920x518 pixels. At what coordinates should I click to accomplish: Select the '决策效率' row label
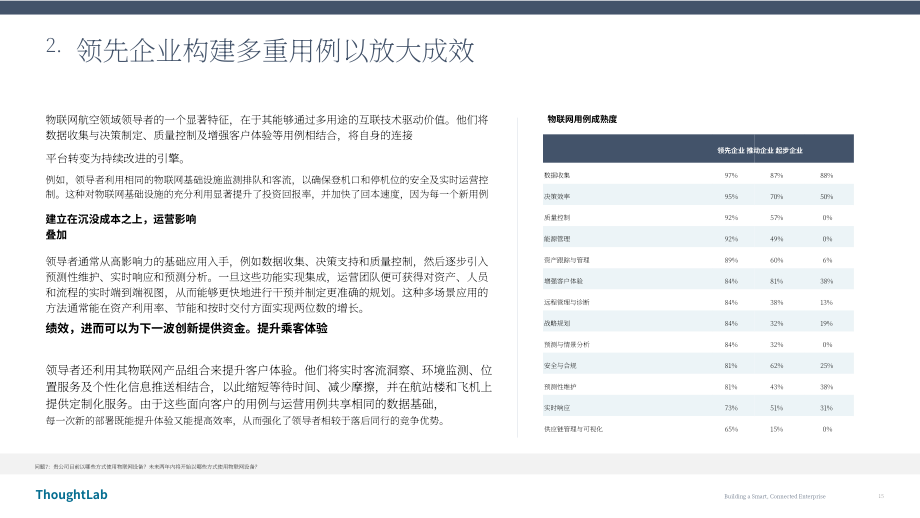point(557,197)
